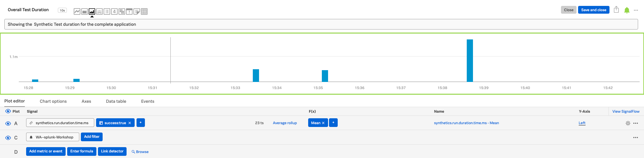Pick the table chart type icon
The height and width of the screenshot is (158, 644).
[x=144, y=11]
